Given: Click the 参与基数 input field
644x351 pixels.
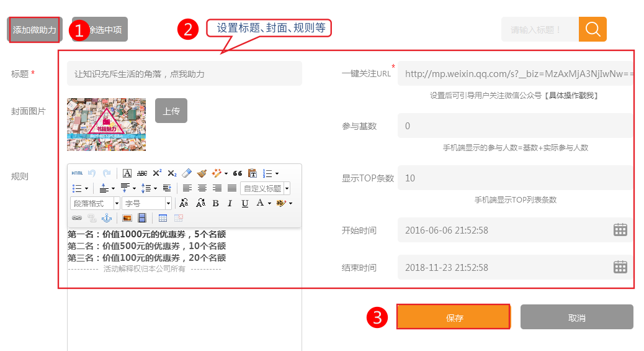Looking at the screenshot, I should click(x=515, y=126).
